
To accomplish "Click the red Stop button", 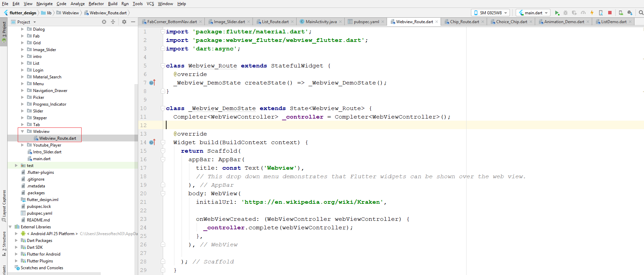I will (610, 13).
